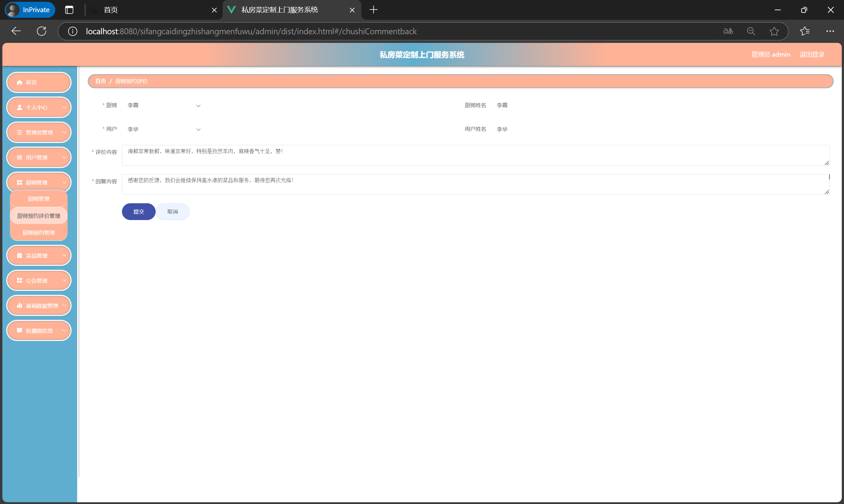This screenshot has width=844, height=504.
Task: Close the 私房菜定制上门服务系统 tab
Action: (x=352, y=10)
